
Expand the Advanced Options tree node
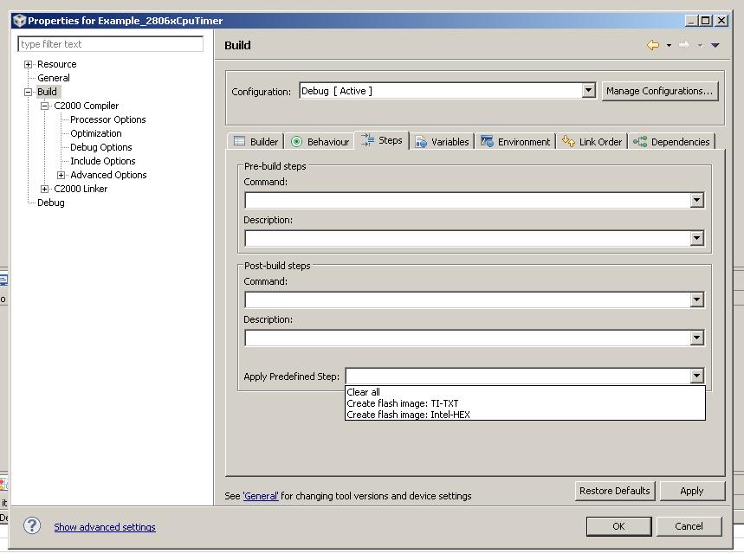point(60,175)
